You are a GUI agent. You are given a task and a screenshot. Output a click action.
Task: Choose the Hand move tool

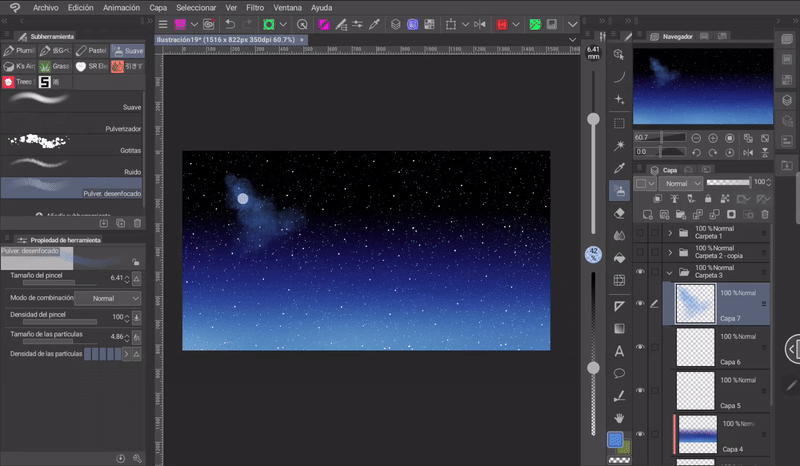click(x=619, y=417)
